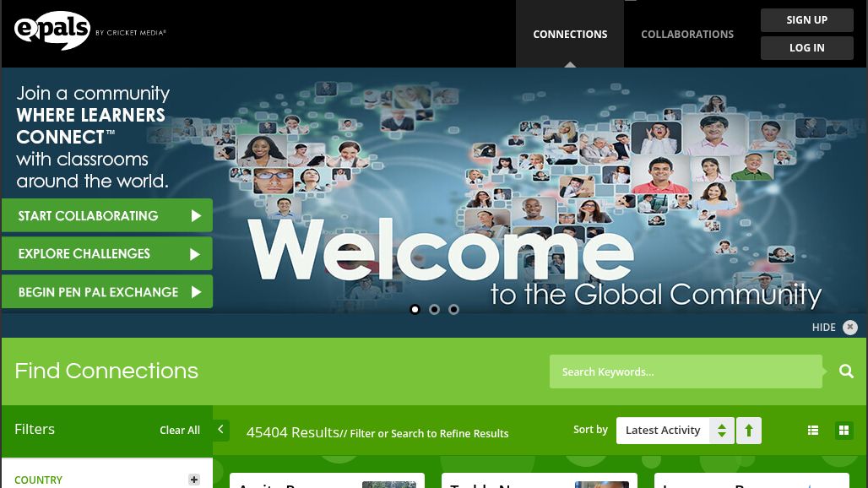
Task: Click the hide banner X icon
Action: [850, 327]
